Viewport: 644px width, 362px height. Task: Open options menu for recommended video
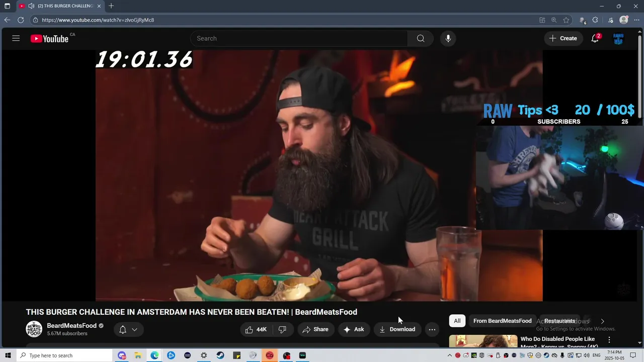pyautogui.click(x=609, y=340)
